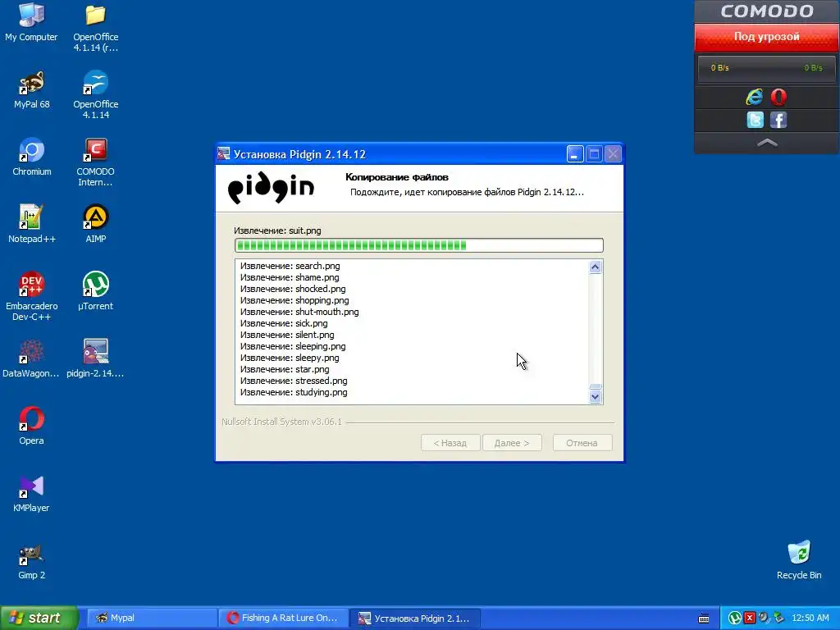Select the µTorrent desktop shortcut

coord(95,292)
